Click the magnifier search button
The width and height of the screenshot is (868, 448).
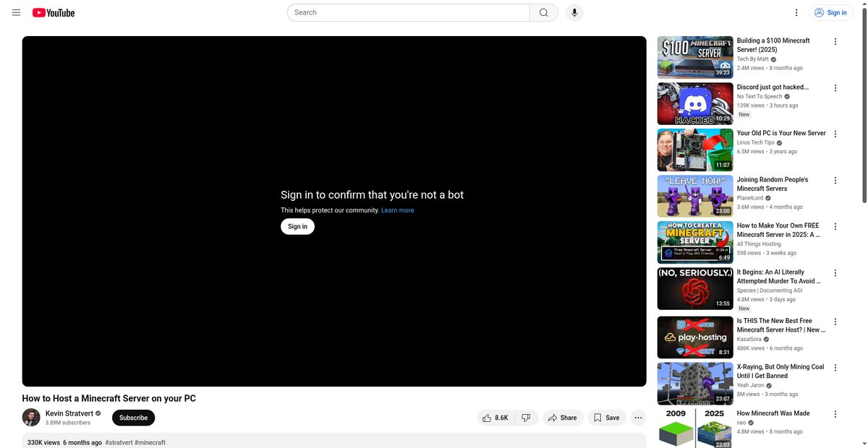544,12
